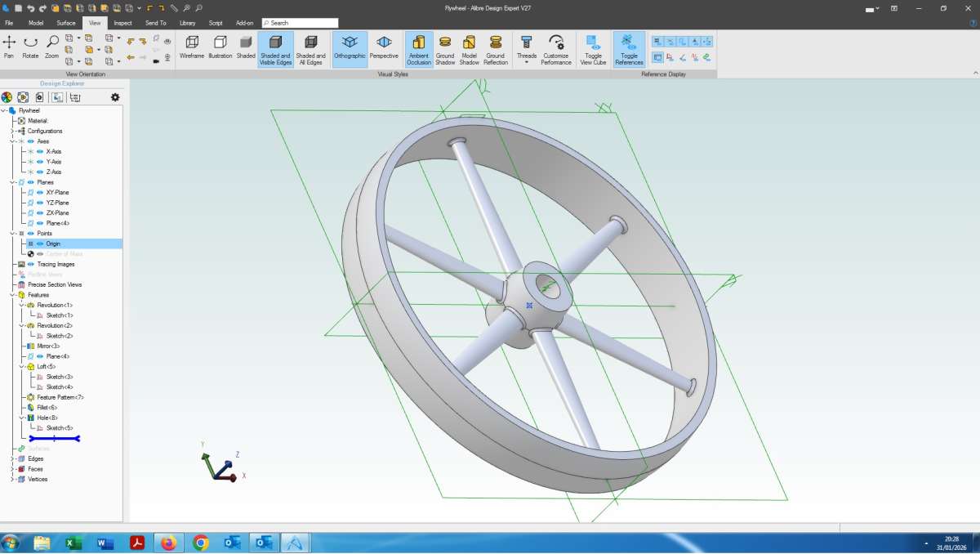The image size is (980, 554).
Task: Click the Save icon in title bar
Action: point(17,8)
